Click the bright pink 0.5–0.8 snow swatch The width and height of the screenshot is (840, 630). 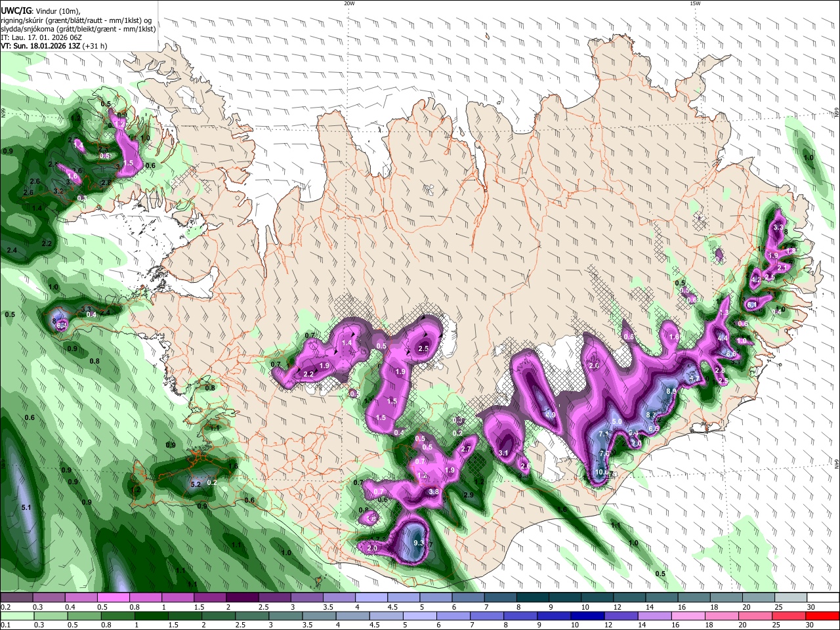pyautogui.click(x=113, y=598)
